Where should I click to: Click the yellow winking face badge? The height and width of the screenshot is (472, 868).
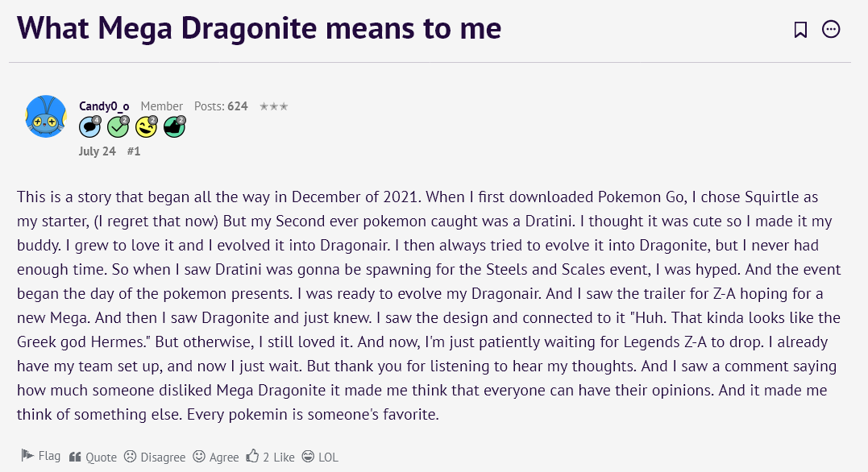pos(146,126)
